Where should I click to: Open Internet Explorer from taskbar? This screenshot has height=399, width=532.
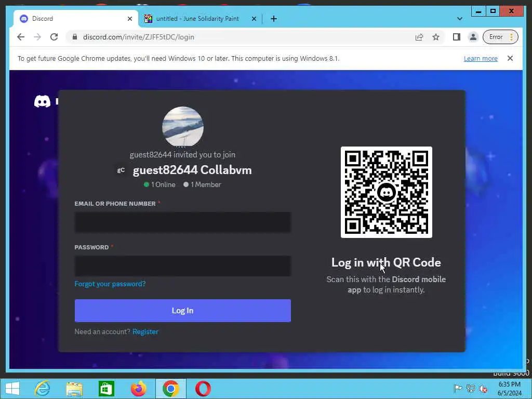[43, 389]
